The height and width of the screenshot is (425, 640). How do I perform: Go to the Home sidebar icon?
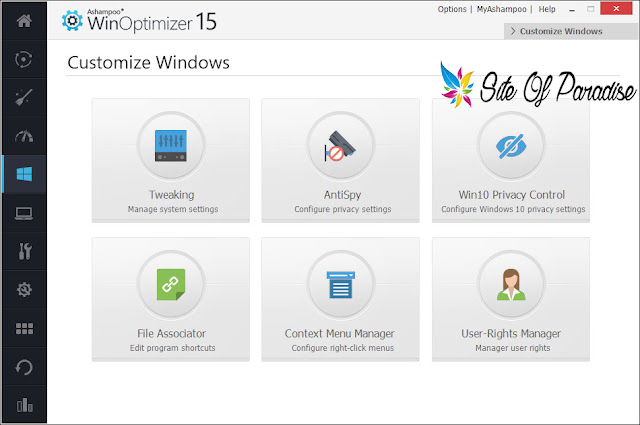coord(24,21)
